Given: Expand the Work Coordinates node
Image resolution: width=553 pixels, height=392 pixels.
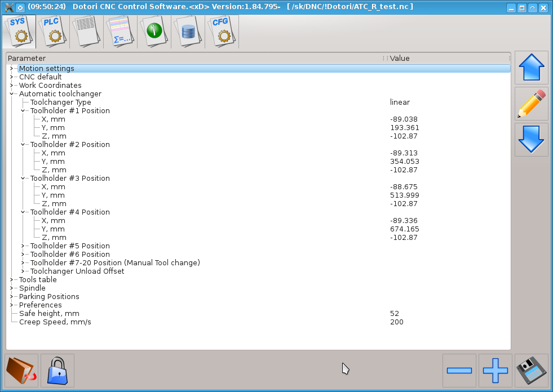Looking at the screenshot, I should [12, 85].
